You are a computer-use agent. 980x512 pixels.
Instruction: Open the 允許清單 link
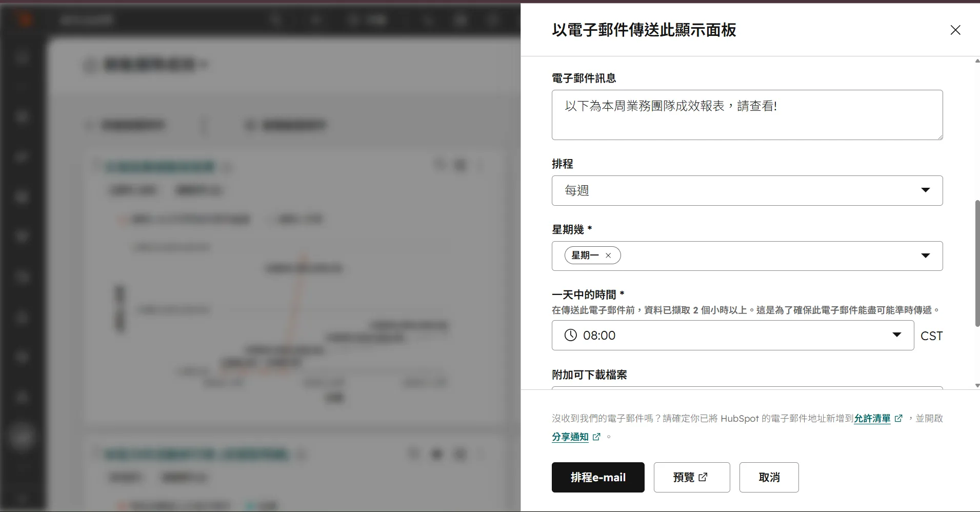coord(872,419)
